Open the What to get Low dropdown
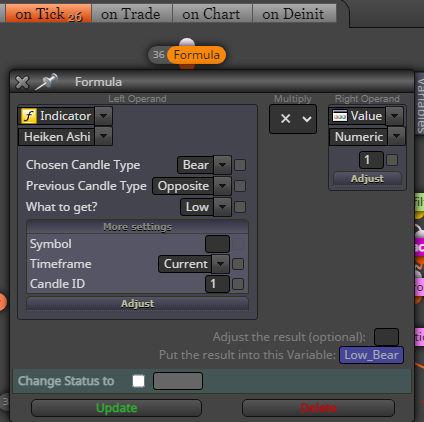 click(206, 207)
